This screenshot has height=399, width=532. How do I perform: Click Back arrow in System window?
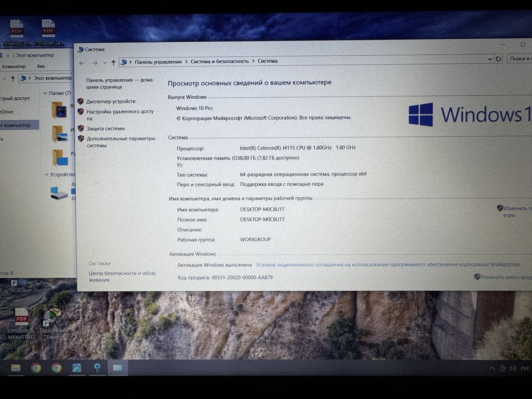point(82,63)
